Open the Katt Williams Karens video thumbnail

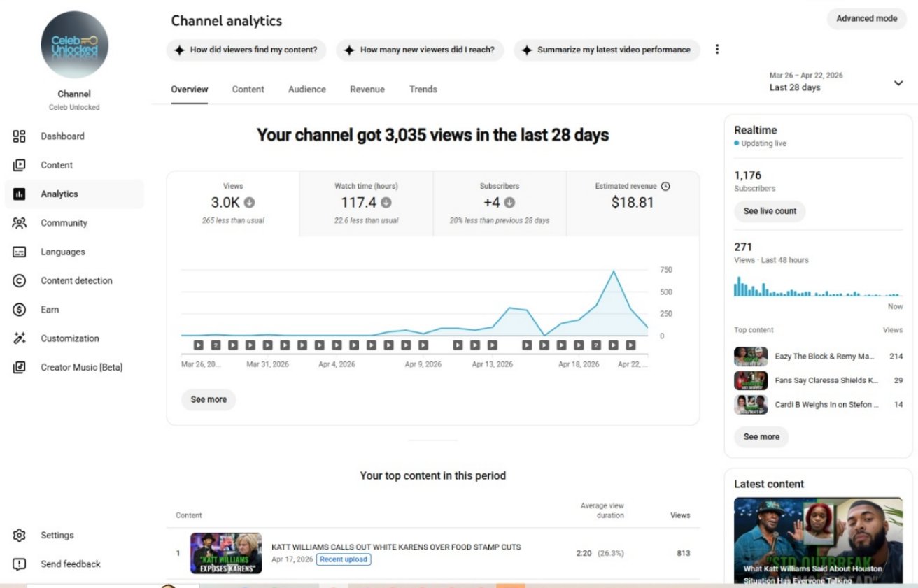[x=226, y=553]
